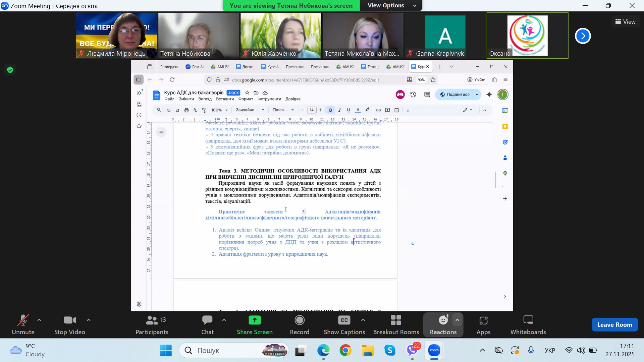Screen dimensions: 644x362
Task: Expand video options arrow beside Stop Video
Action: [89, 320]
